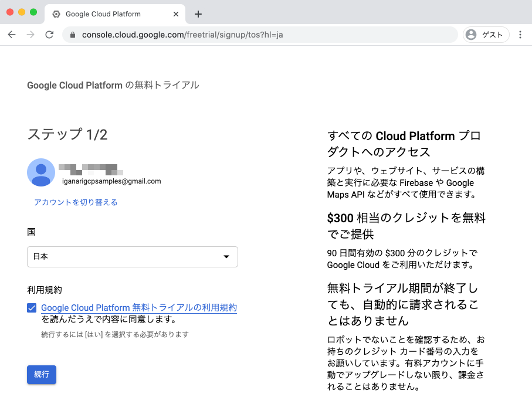Viewport: 532px width, 414px height.
Task: Click the 続行 continue button
Action: [42, 374]
